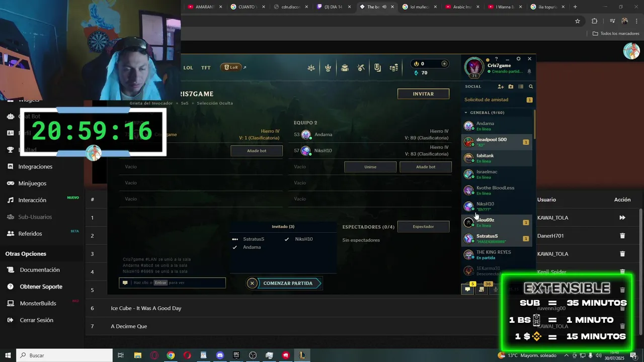Viewport: 644px width, 362px height.
Task: Open the Sub-Usuarios sidebar item
Action: pos(35,217)
